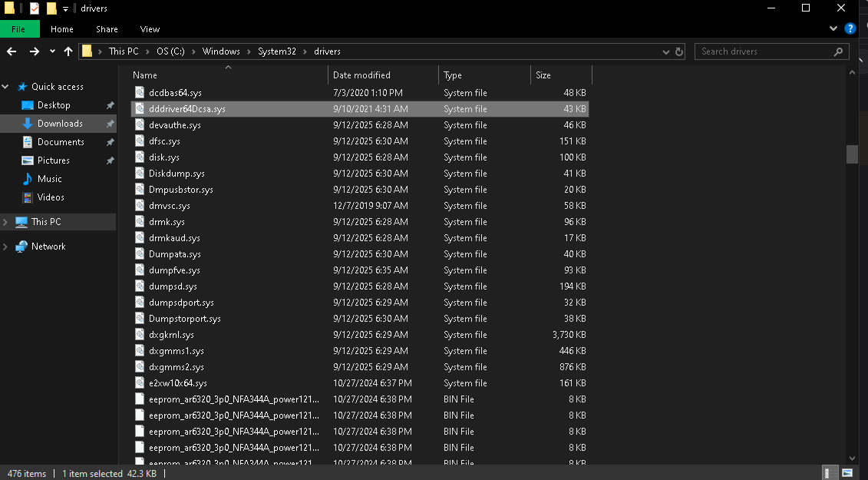Select the drmk.sys file icon
The image size is (868, 480).
(x=140, y=222)
